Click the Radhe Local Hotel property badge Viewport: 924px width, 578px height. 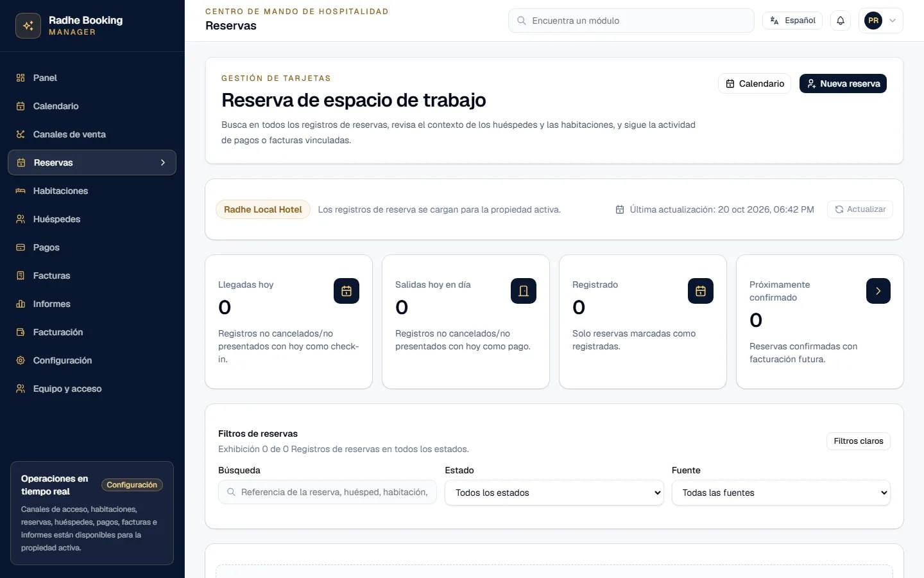(263, 209)
